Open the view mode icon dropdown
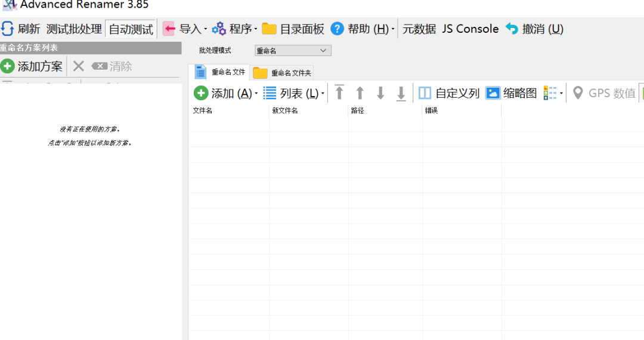 point(553,93)
